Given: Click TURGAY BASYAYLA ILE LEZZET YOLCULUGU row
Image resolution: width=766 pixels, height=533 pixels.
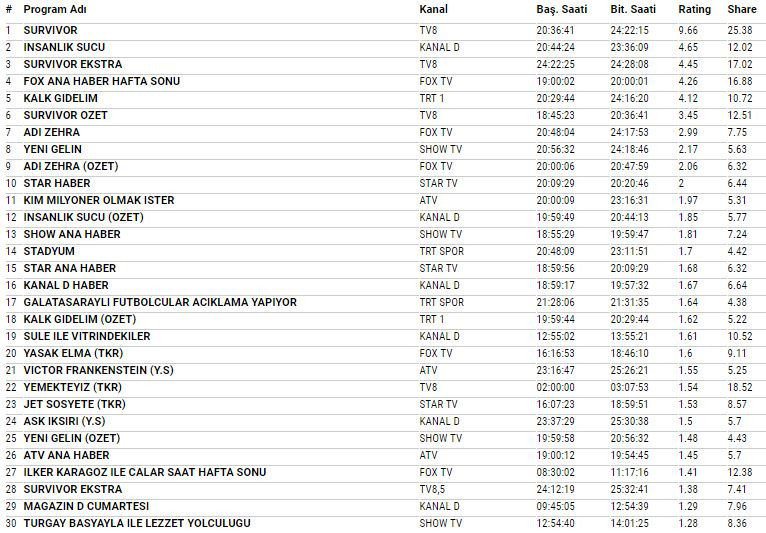Looking at the screenshot, I should [136, 523].
